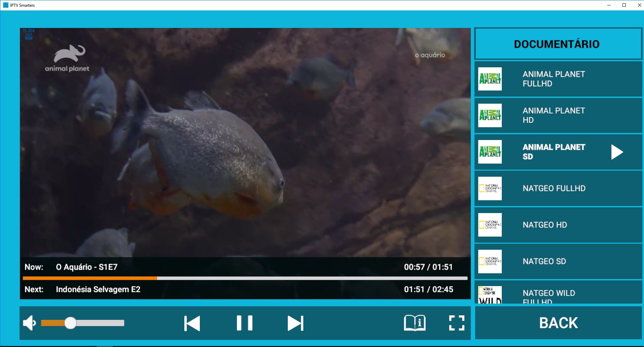The height and width of the screenshot is (347, 644).
Task: Switch to NATGEO HD channel
Action: [x=558, y=225]
